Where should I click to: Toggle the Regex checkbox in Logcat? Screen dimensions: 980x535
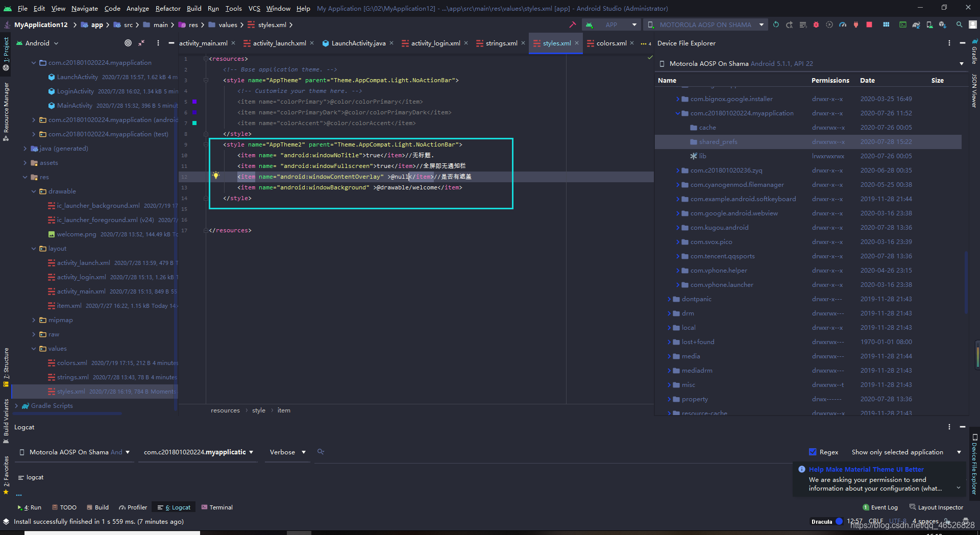[x=813, y=452]
